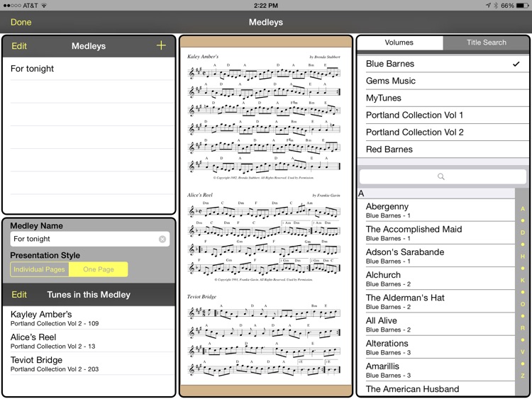The width and height of the screenshot is (532, 399).
Task: Choose The Alderman's Hat tune
Action: tap(436, 301)
